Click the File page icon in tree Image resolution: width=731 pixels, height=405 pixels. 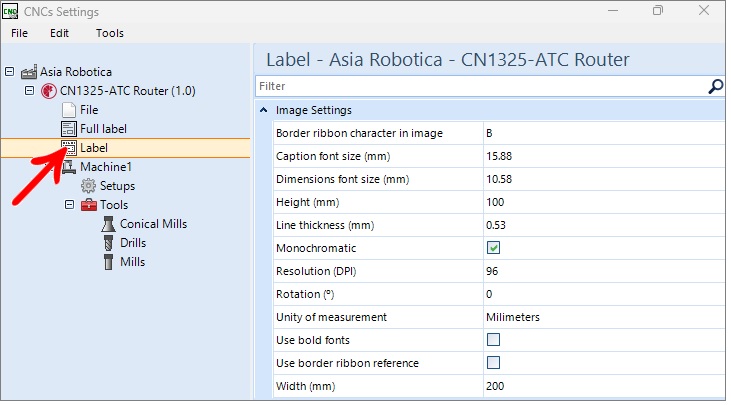pyautogui.click(x=69, y=110)
